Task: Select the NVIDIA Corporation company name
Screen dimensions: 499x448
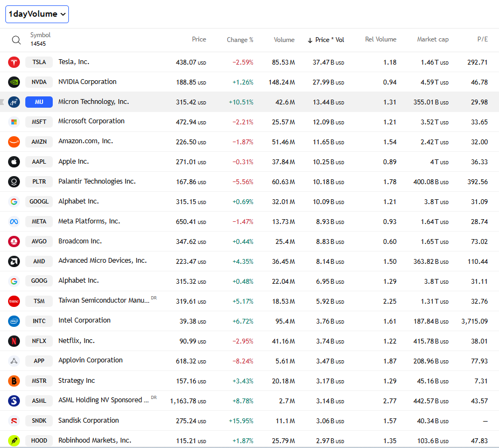Action: click(88, 82)
